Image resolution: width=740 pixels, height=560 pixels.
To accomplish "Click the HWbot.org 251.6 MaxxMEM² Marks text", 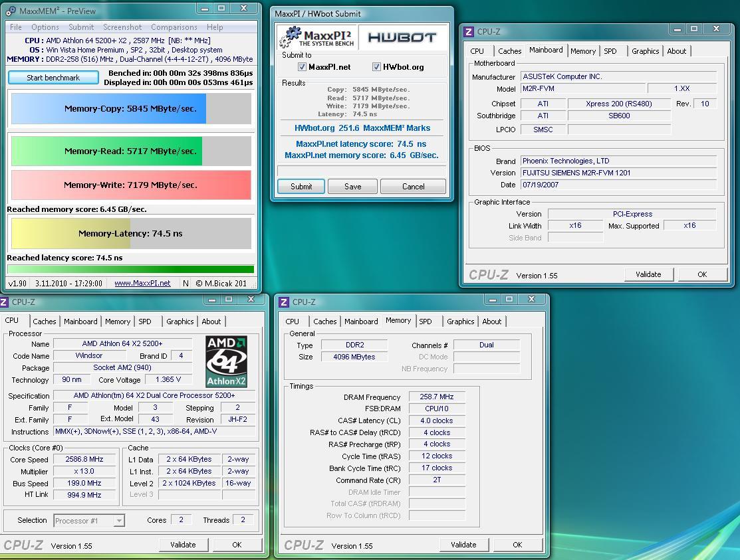I will pyautogui.click(x=362, y=128).
